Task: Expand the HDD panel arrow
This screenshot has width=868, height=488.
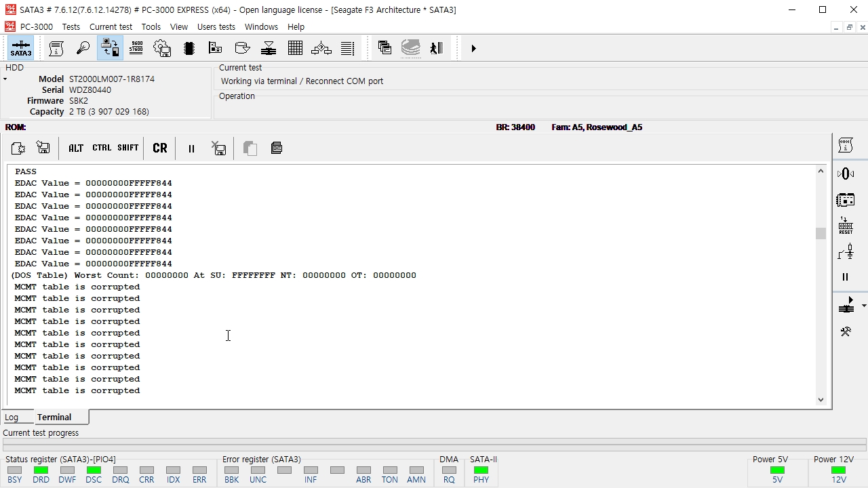Action: tap(5, 80)
